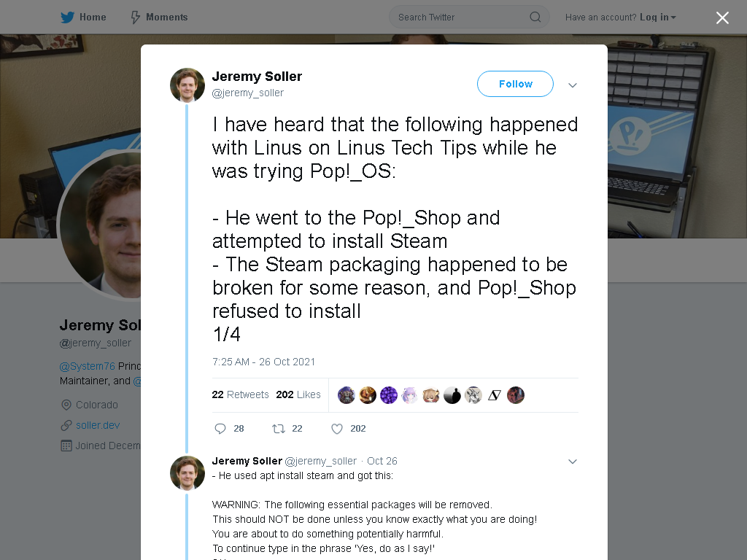Viewport: 747px width, 560px height.
Task: Click the search magnifier icon
Action: tap(535, 17)
